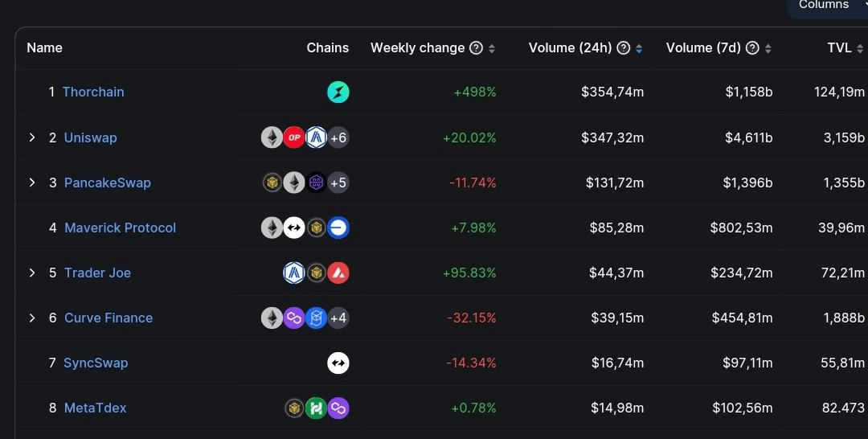The image size is (868, 439).
Task: Open the Maverick Protocol link
Action: [120, 228]
